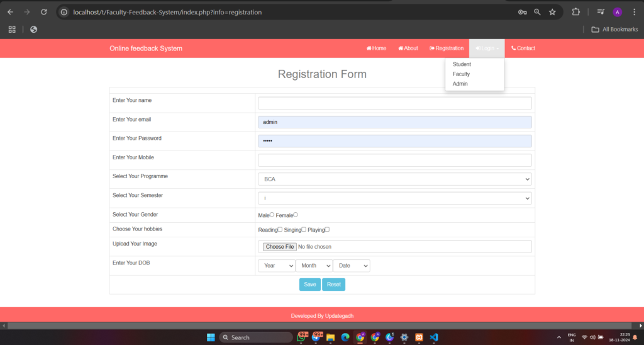This screenshot has height=345, width=644.
Task: Toggle the Login dropdown menu
Action: click(x=487, y=48)
